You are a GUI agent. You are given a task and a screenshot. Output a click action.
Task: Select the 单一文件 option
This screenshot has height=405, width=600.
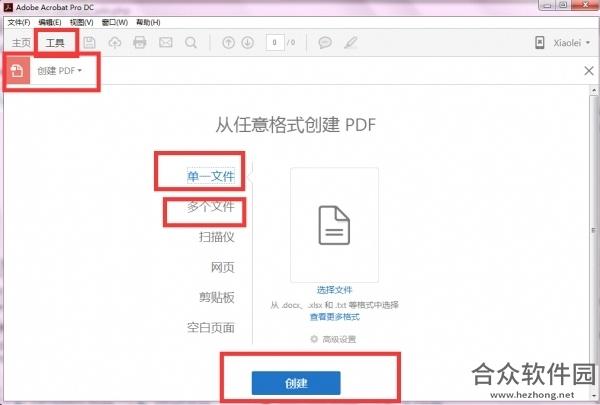[211, 176]
